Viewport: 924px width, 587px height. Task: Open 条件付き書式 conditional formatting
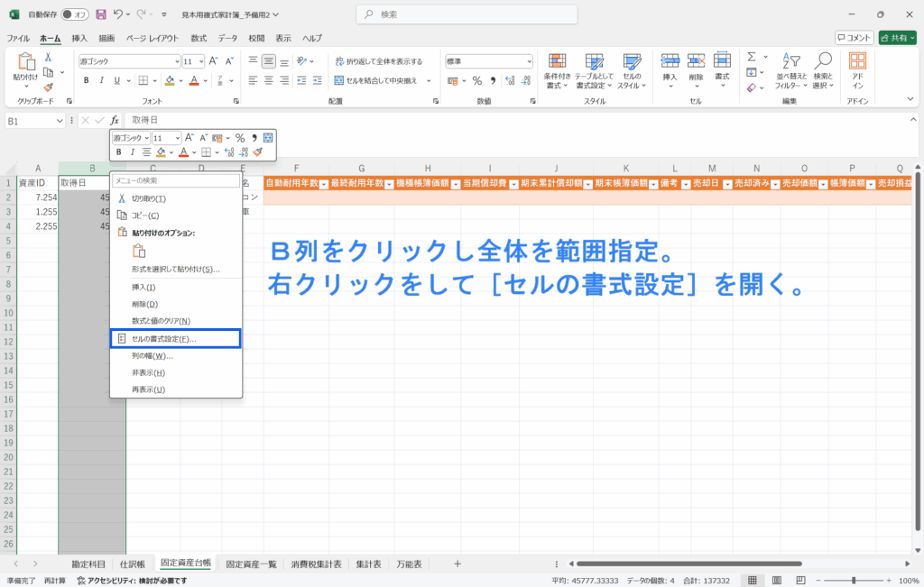point(557,71)
